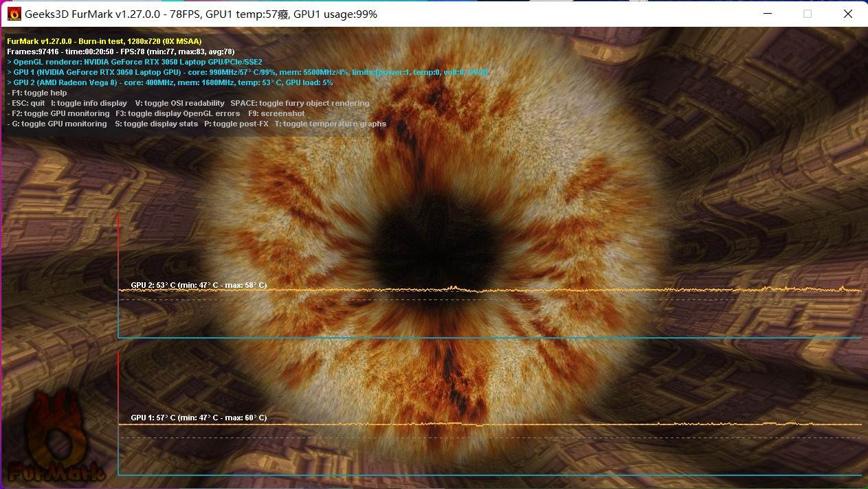868x489 pixels.
Task: Click the F9 screenshot command text
Action: click(279, 113)
